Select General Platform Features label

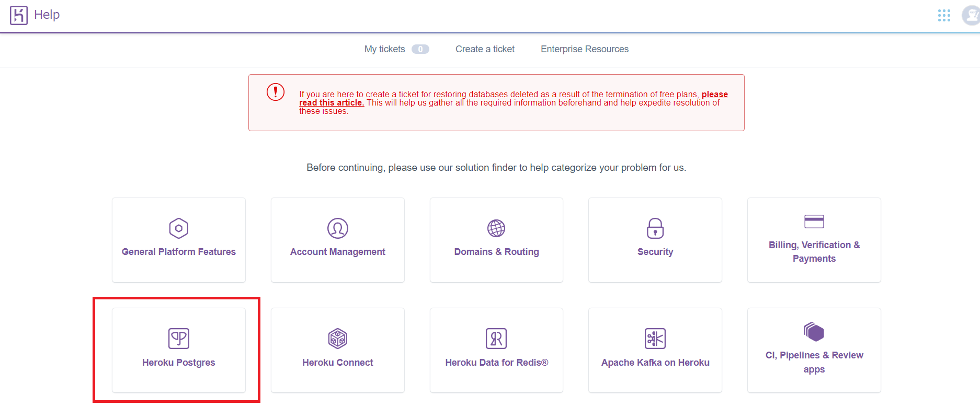[x=179, y=252]
